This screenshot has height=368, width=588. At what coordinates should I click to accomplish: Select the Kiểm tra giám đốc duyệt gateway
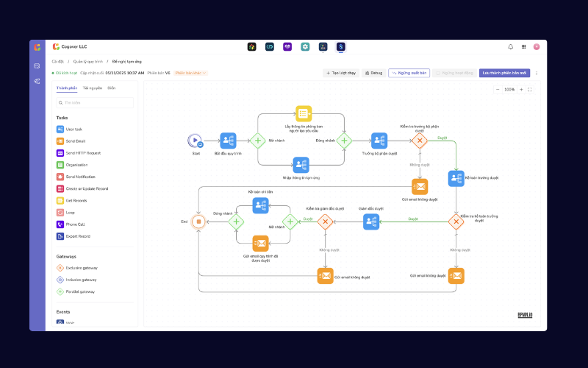pyautogui.click(x=325, y=222)
